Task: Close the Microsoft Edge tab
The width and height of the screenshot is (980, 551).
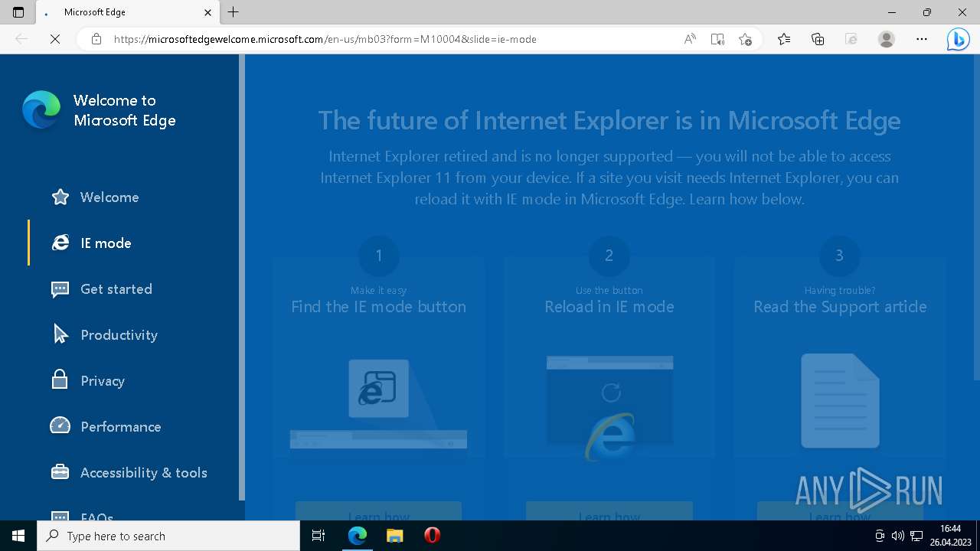Action: 208,12
